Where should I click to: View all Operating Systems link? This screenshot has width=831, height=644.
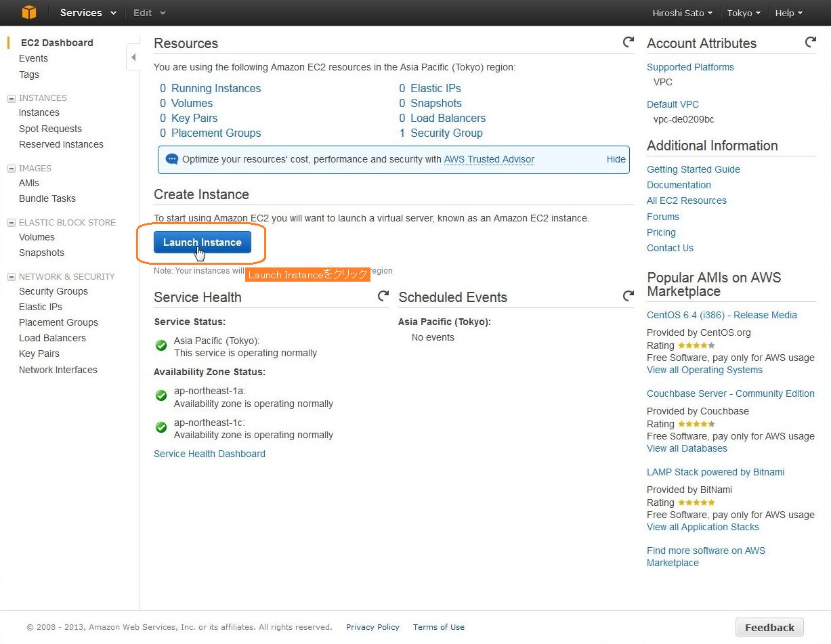click(x=704, y=370)
